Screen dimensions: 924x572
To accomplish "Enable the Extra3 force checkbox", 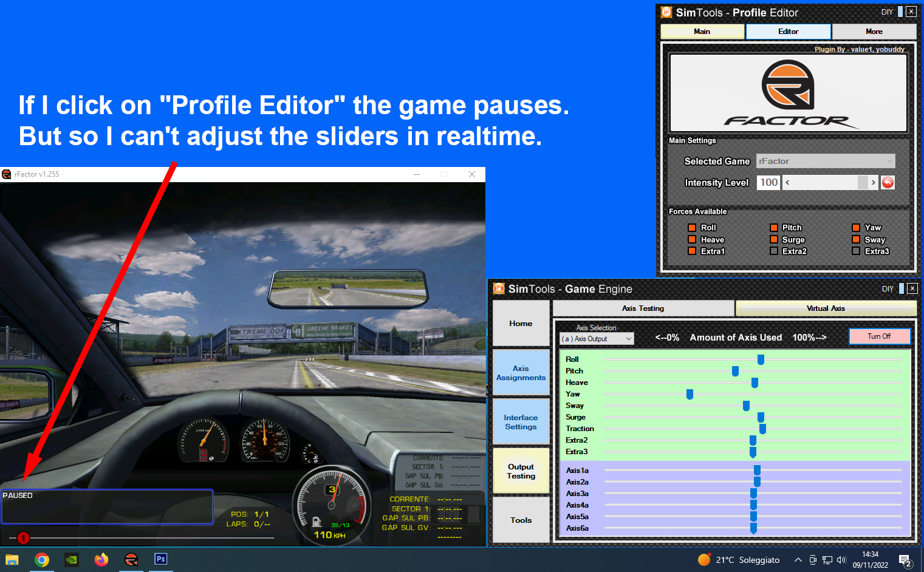I will click(x=856, y=251).
